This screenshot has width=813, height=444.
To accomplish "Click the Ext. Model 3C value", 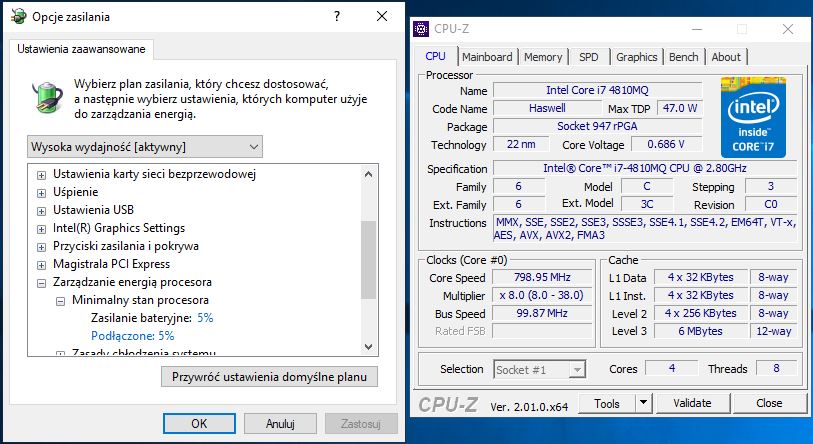I will click(x=647, y=204).
